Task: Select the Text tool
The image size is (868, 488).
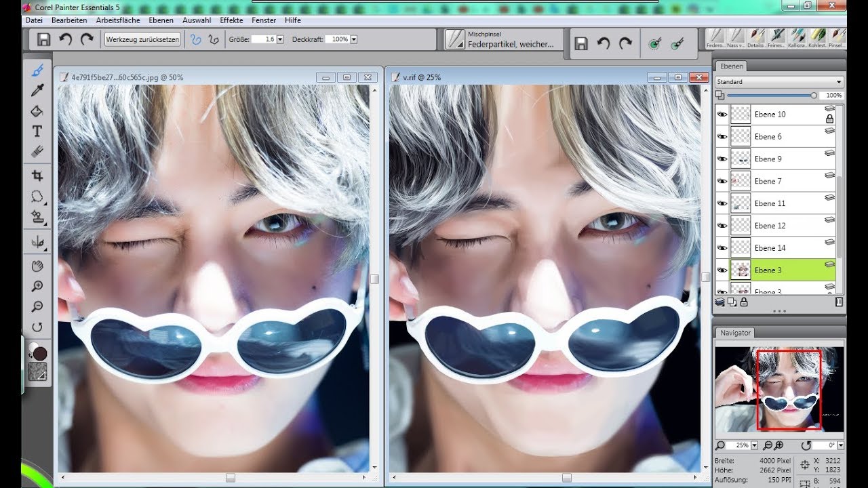Action: coord(37,131)
